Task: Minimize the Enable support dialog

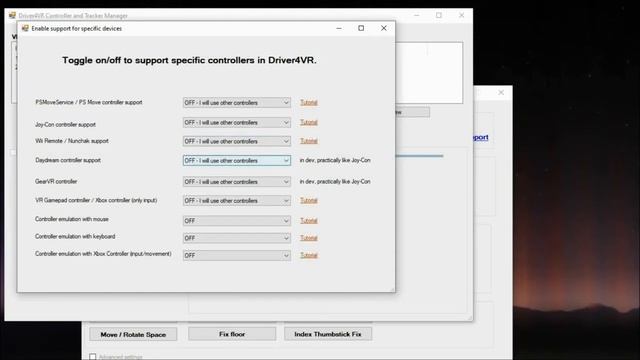Action: [x=339, y=28]
